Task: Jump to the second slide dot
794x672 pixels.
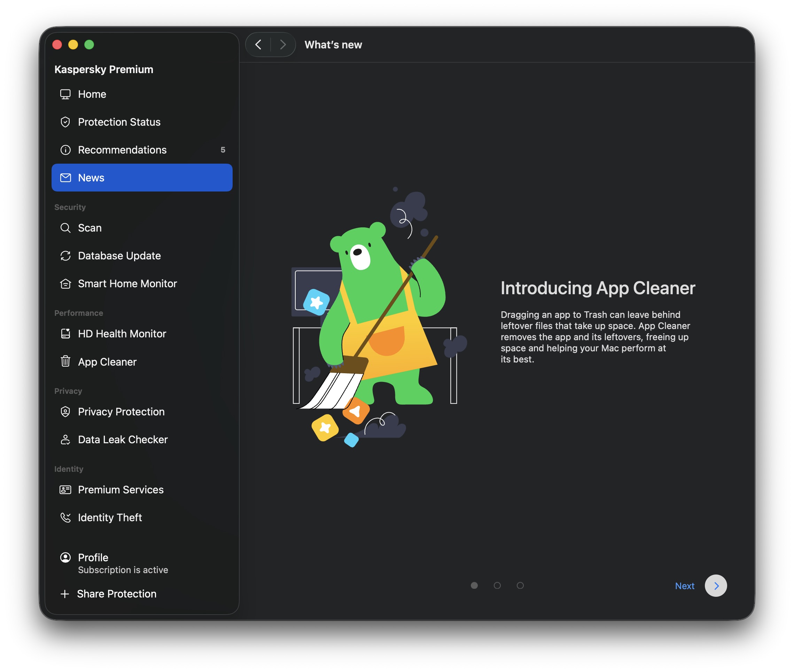Action: [x=497, y=586]
